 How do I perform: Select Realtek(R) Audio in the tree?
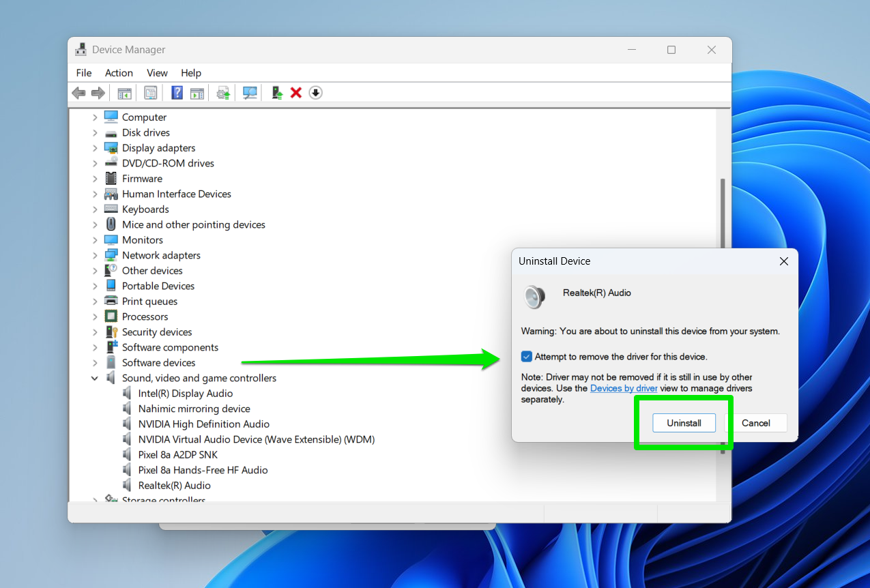[x=175, y=486]
